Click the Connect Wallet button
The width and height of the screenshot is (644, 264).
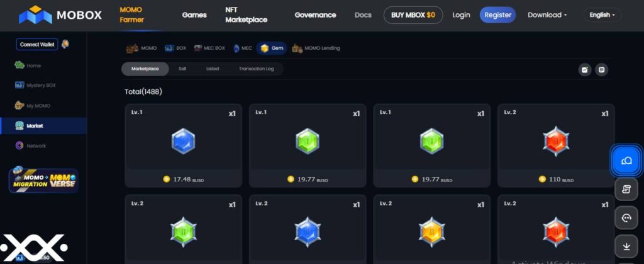tap(37, 44)
